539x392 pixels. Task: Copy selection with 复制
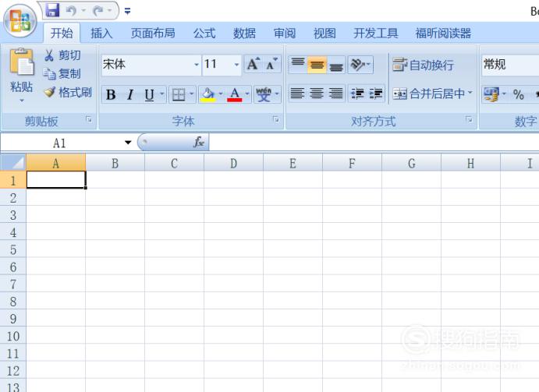click(x=62, y=73)
